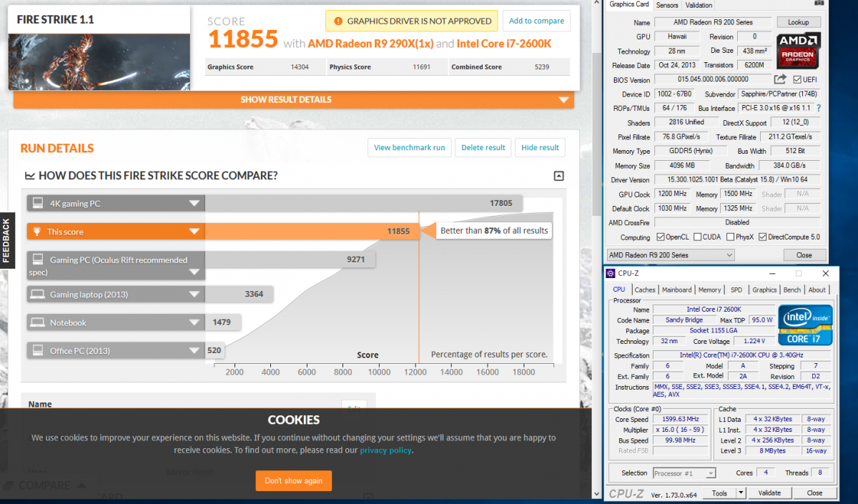Open the AMD Radeon R9 200 Series GPU dropdown
Screen dimensions: 858x504
click(x=671, y=255)
